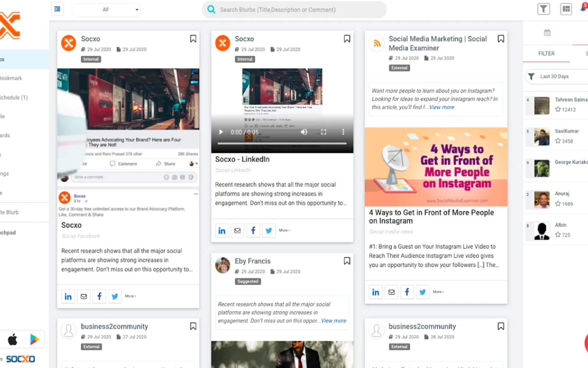Expand More on Instagram article card
This screenshot has height=368, width=588.
point(438,292)
